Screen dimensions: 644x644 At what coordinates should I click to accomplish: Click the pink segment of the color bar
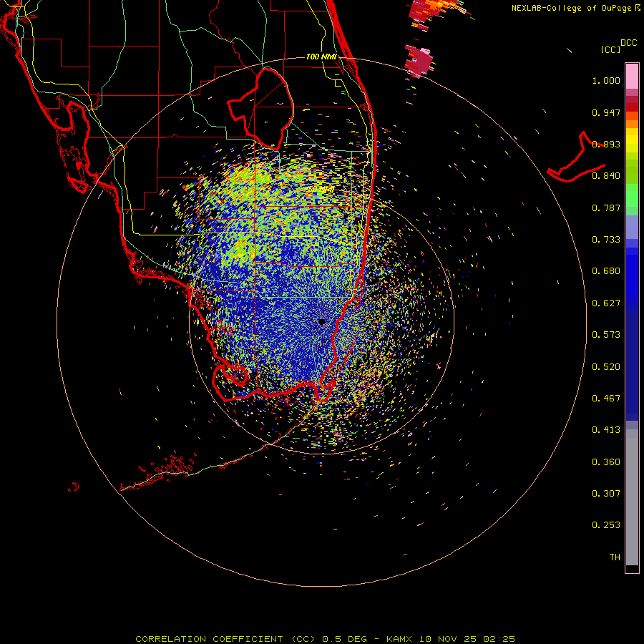point(632,77)
